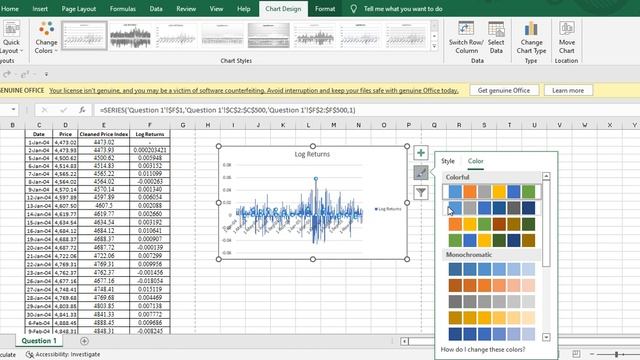
Task: Expand the Chart Styles gallery more arrow
Action: (x=434, y=46)
